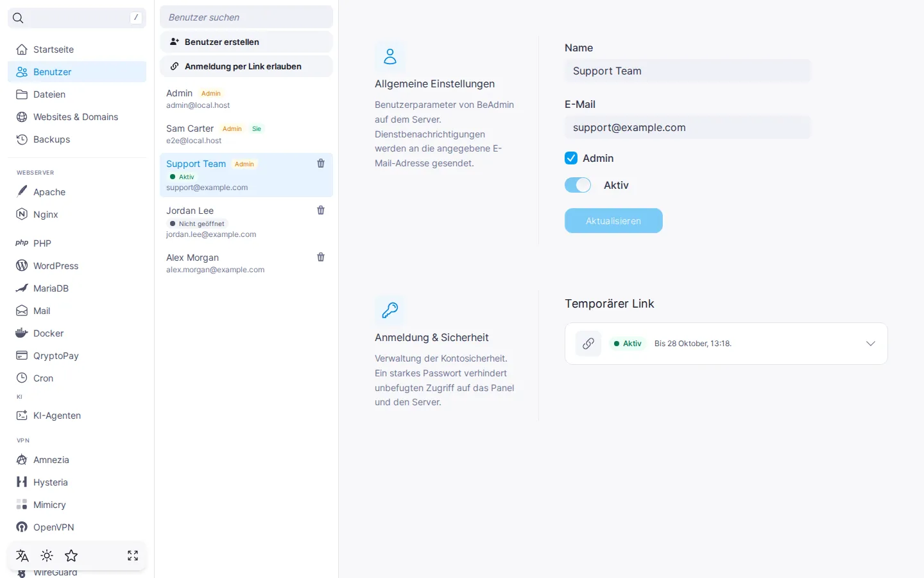The height and width of the screenshot is (578, 924).
Task: Delete the Support Team user via trash icon
Action: pyautogui.click(x=321, y=164)
